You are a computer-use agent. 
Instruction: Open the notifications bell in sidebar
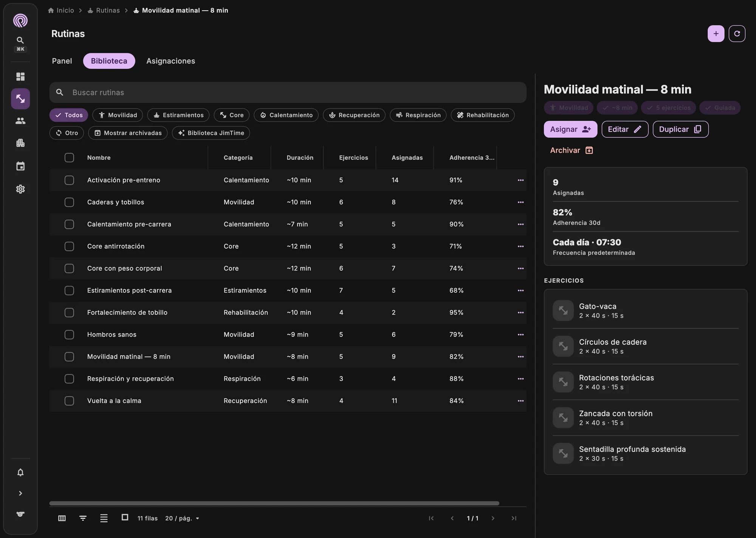20,472
